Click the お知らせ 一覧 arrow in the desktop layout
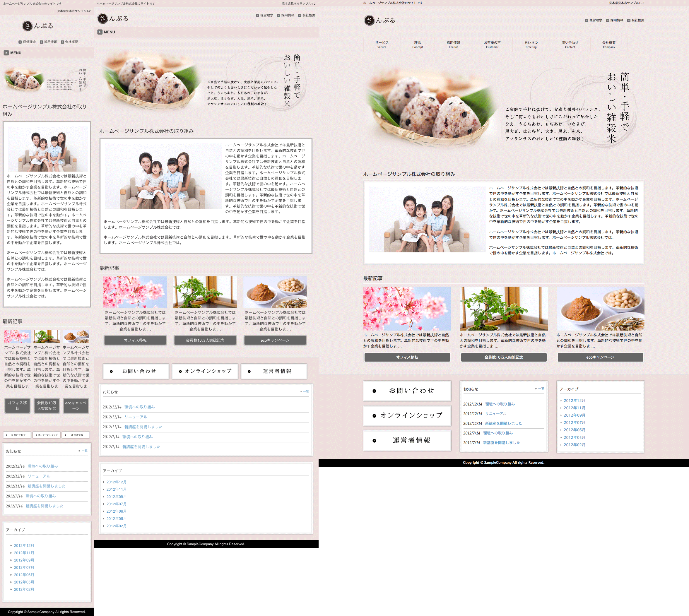The width and height of the screenshot is (689, 616). coord(536,389)
